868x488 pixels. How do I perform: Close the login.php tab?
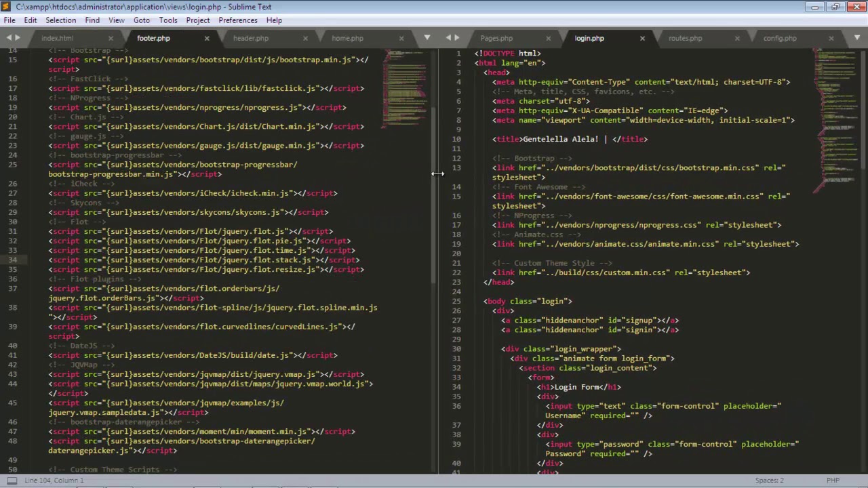(x=642, y=38)
